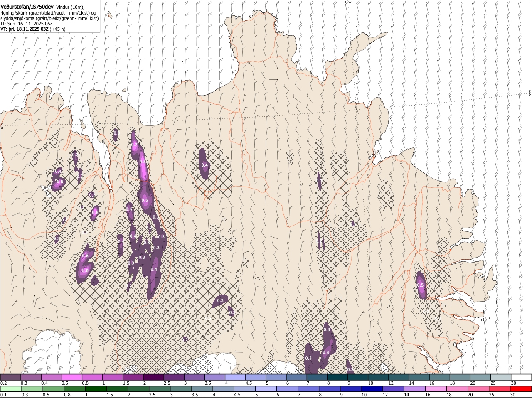Viewport: 532px width, 398px height.
Task: Pick the lower legend blue swatch starting at 8
Action: tap(330, 389)
